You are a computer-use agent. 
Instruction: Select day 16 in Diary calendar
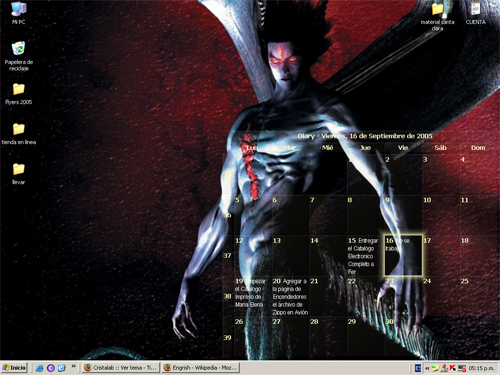pos(403,255)
